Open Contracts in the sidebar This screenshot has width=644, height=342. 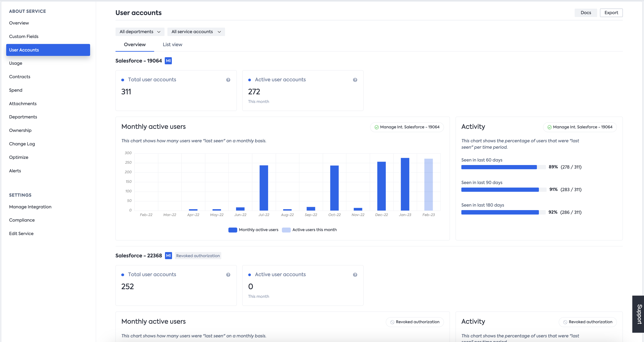click(x=19, y=77)
